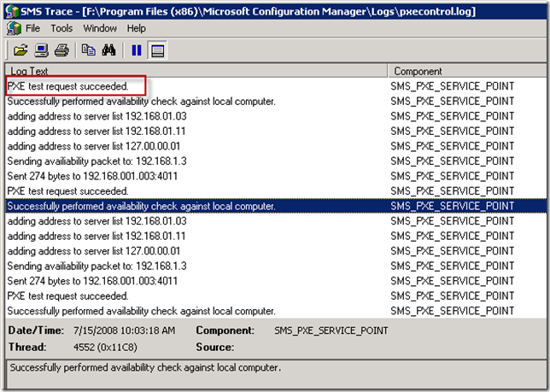The image size is (550, 392).
Task: Click the Source label in the details pane
Action: [x=214, y=347]
